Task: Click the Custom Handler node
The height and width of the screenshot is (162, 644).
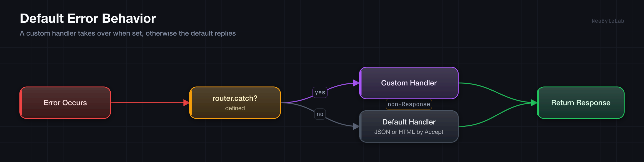Action: coord(409,83)
